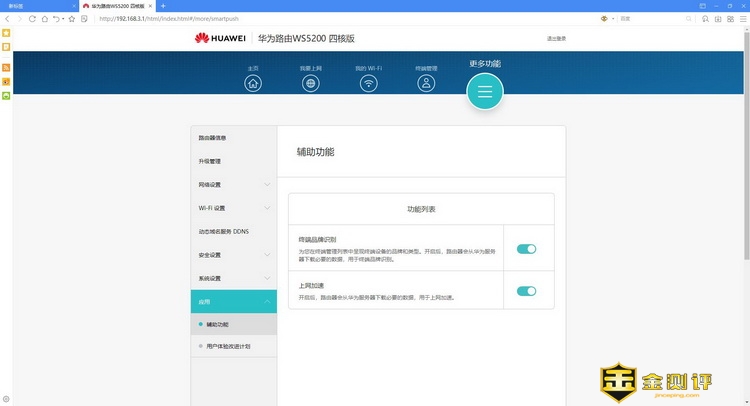Viewport: 750px width, 406px height.
Task: Click the 我要上网 globe icon
Action: click(x=311, y=83)
